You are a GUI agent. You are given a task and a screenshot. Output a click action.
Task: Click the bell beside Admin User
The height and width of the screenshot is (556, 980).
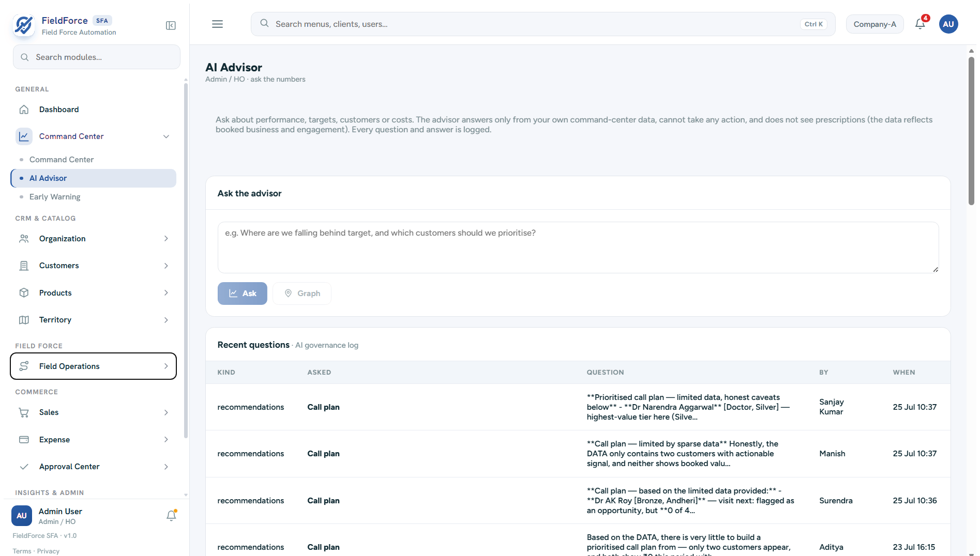pos(171,515)
